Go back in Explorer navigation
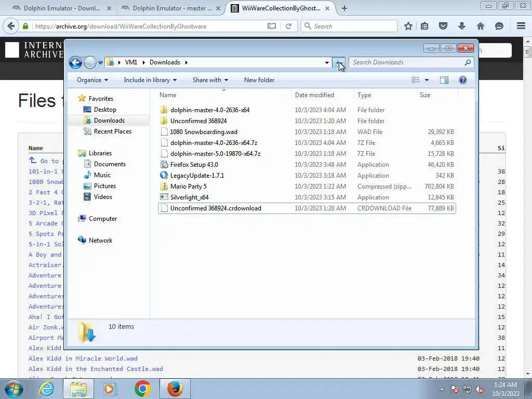Screen dimensions: 532x399 point(75,62)
